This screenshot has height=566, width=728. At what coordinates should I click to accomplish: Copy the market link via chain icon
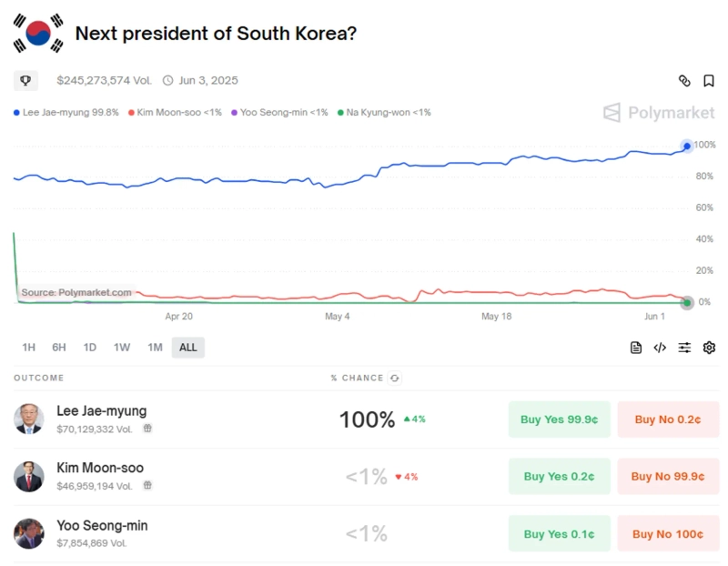(x=684, y=81)
